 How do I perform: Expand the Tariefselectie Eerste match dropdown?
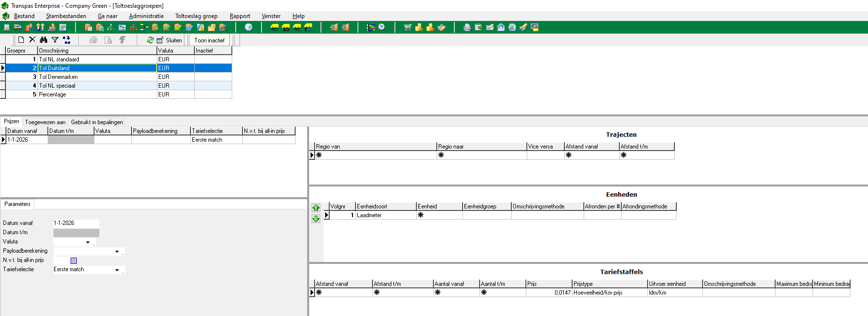pyautogui.click(x=117, y=270)
